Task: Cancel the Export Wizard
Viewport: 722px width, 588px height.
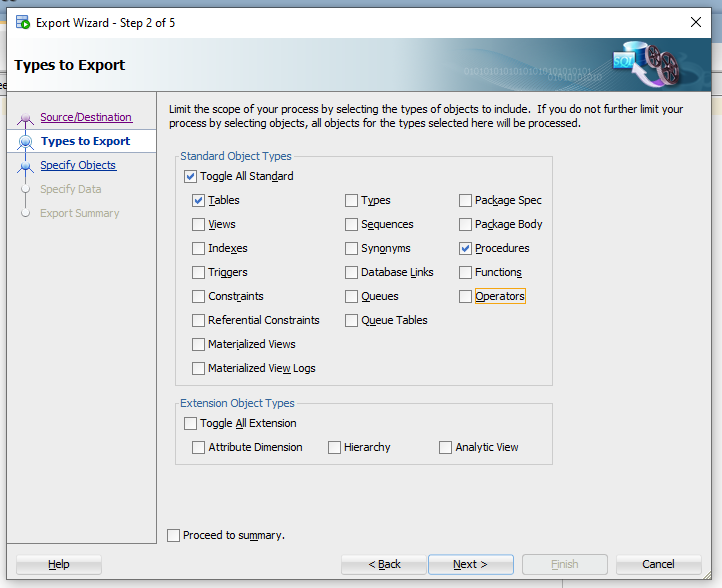Action: coord(658,564)
